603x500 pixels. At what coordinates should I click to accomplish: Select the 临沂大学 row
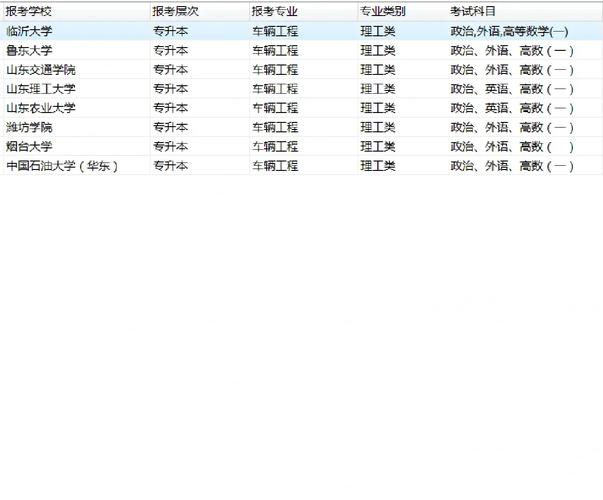point(302,31)
